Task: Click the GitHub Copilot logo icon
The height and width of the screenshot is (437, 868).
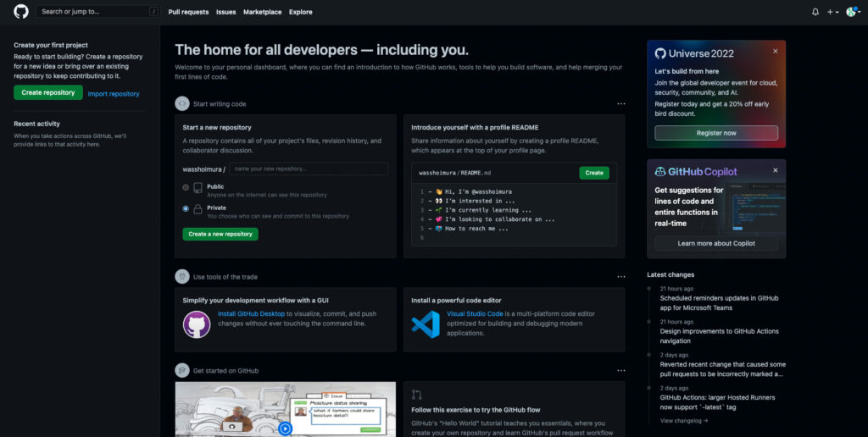Action: pyautogui.click(x=660, y=171)
